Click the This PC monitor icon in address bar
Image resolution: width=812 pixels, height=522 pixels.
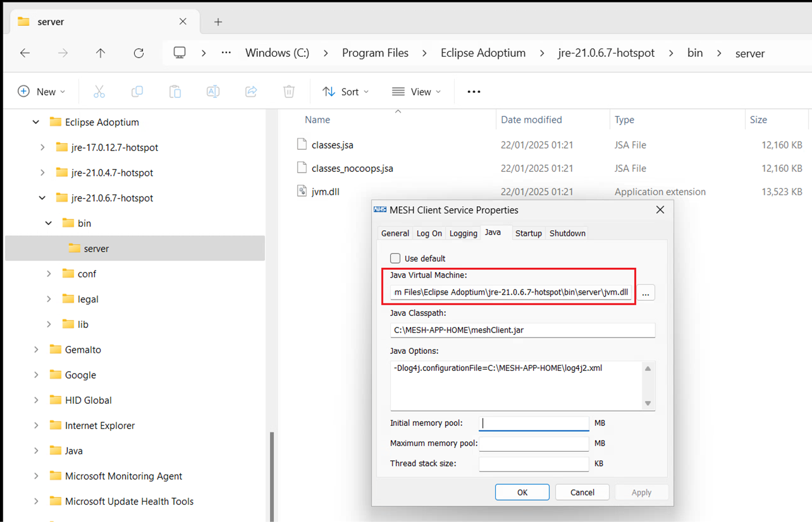(180, 53)
